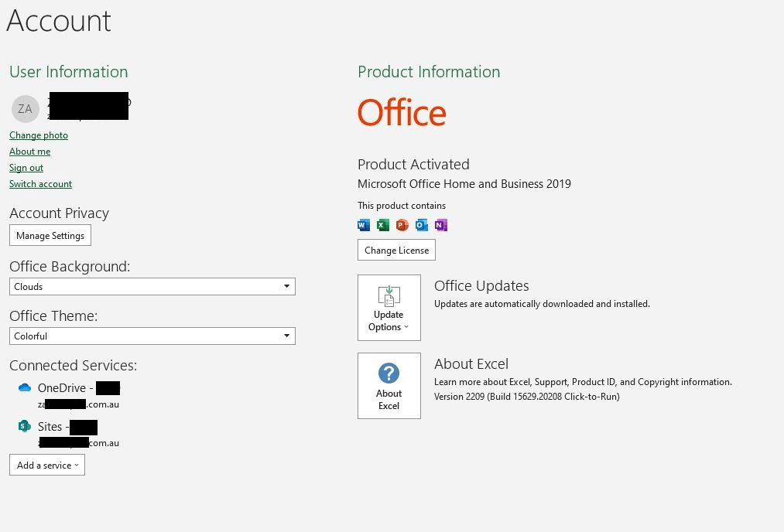The image size is (784, 532).
Task: Expand the Add a service menu
Action: [47, 465]
